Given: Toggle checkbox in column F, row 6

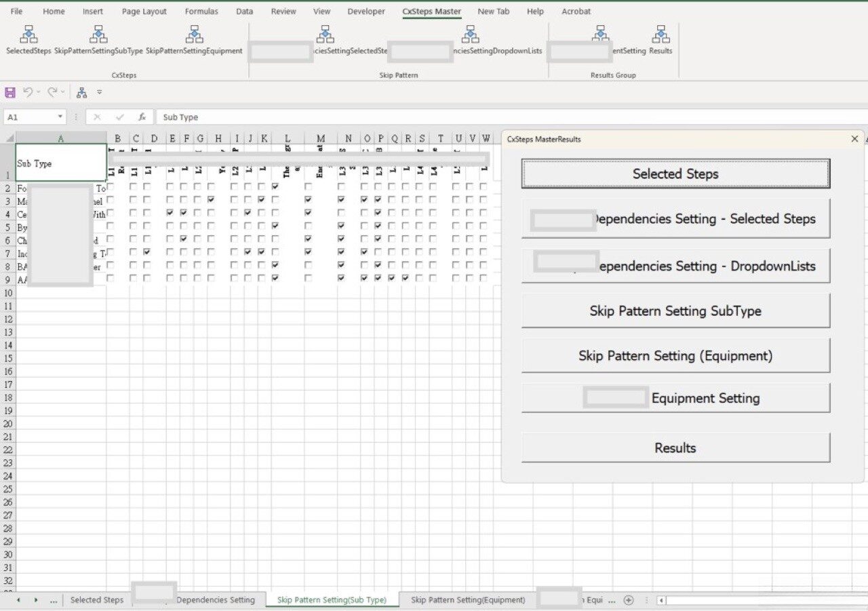Looking at the screenshot, I should 183,239.
